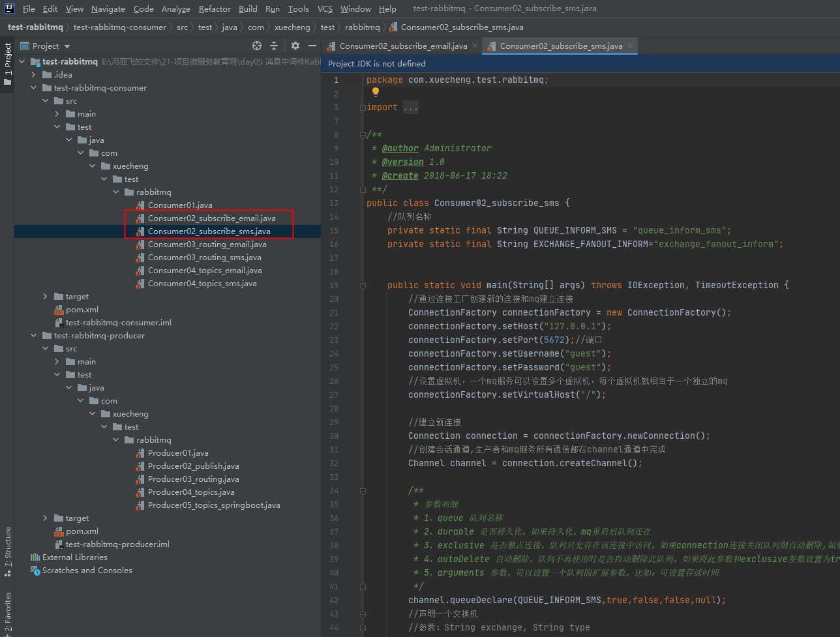Image resolution: width=840 pixels, height=637 pixels.
Task: Place cursor on QUEUE_INFORM_SMS declaration line
Action: pos(559,230)
